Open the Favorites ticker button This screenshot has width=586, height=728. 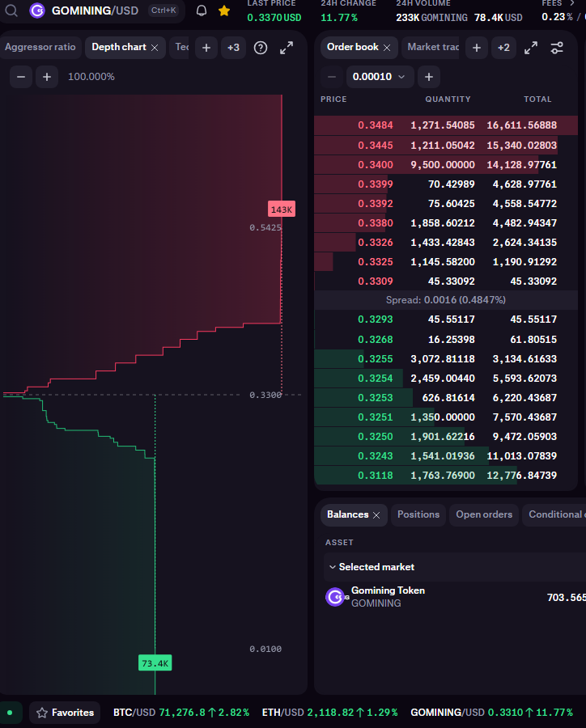coord(65,713)
